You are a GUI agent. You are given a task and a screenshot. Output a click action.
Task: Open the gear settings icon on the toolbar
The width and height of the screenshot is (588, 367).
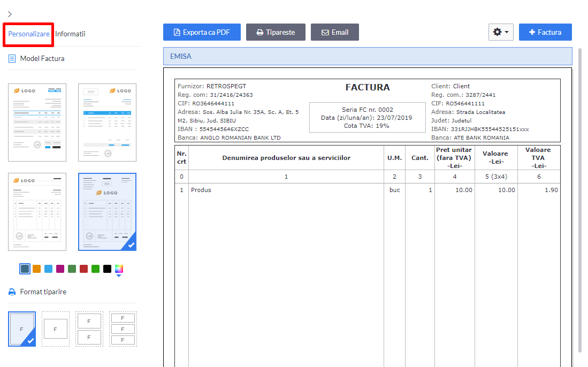pos(498,32)
